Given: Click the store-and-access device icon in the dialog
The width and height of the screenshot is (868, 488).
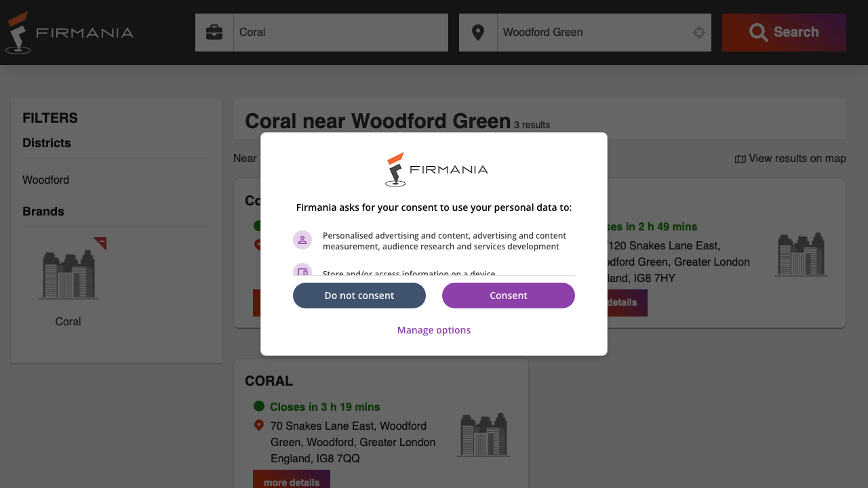Looking at the screenshot, I should (x=302, y=272).
